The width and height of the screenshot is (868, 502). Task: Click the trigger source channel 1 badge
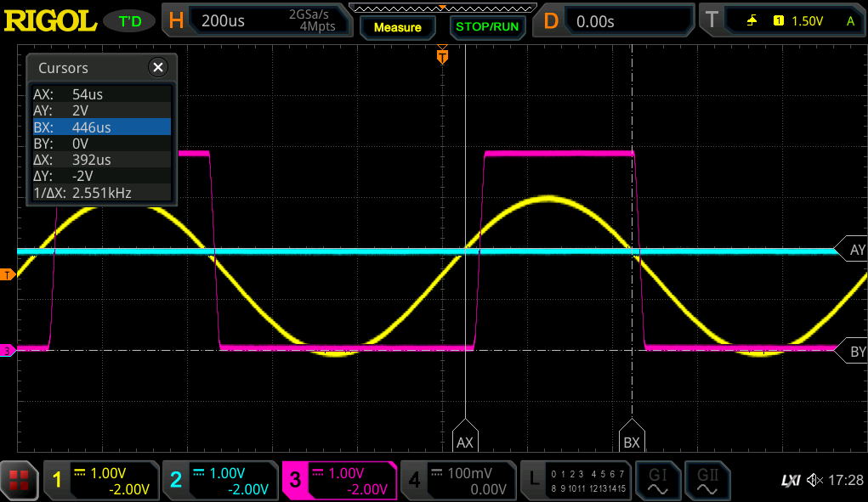pos(779,20)
